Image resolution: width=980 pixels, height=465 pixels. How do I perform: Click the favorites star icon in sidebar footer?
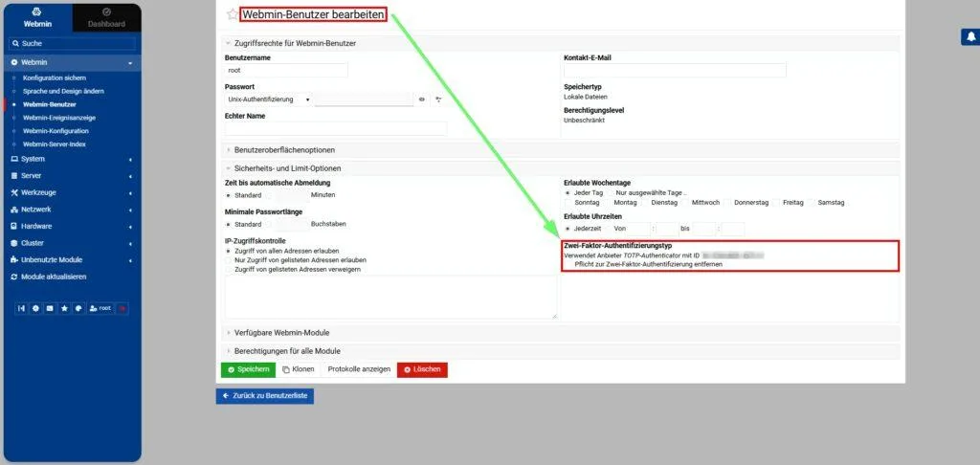click(x=64, y=308)
